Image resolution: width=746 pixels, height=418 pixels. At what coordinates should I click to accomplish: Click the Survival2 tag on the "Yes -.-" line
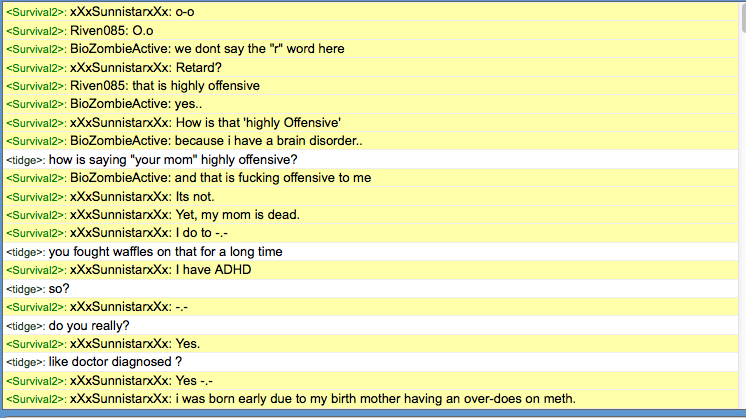[x=36, y=380]
